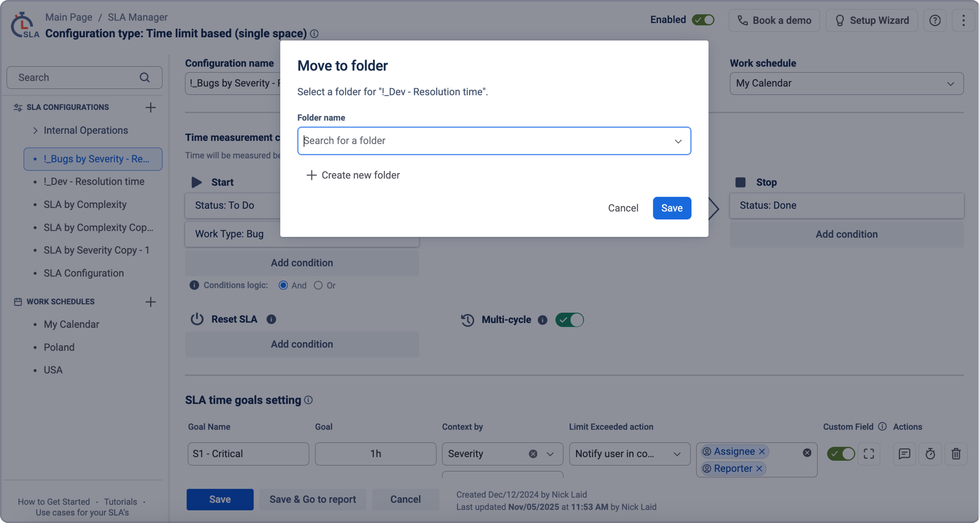
Task: Open the Poland work schedule
Action: pyautogui.click(x=59, y=347)
